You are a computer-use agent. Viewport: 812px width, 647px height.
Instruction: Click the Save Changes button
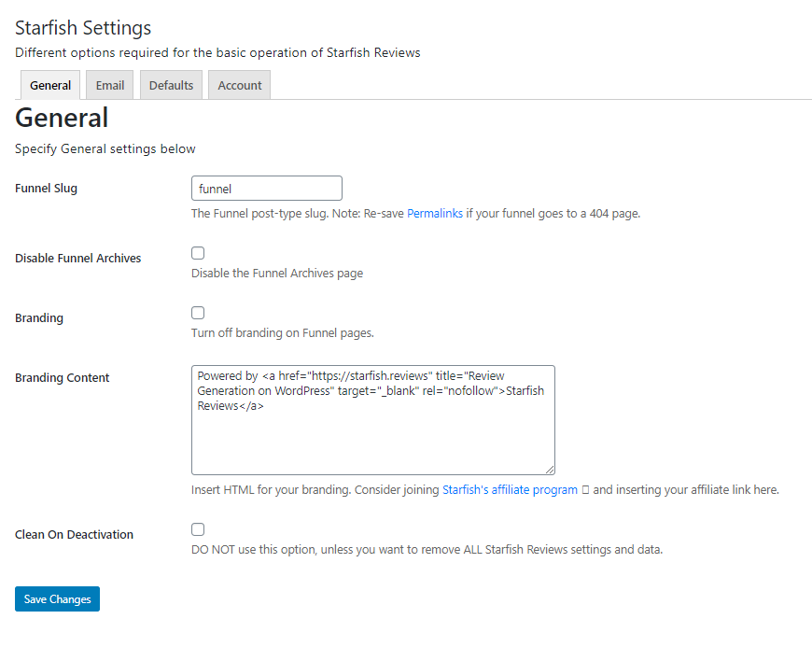[57, 598]
